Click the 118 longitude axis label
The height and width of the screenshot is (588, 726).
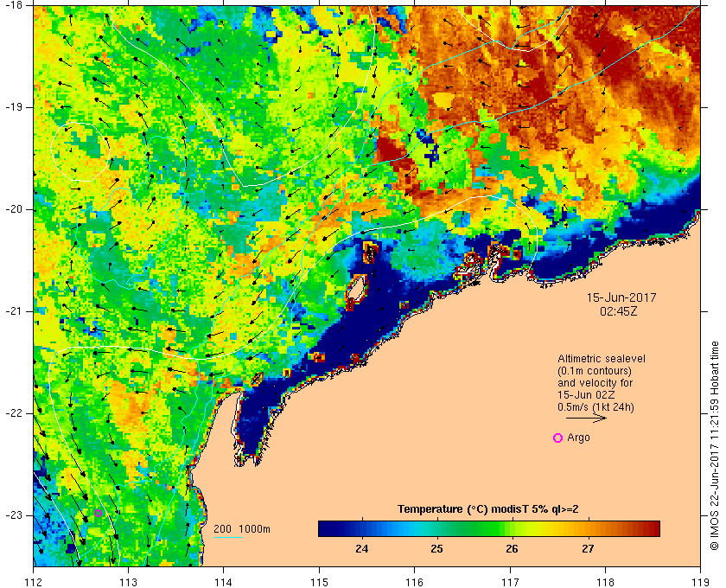tap(605, 582)
